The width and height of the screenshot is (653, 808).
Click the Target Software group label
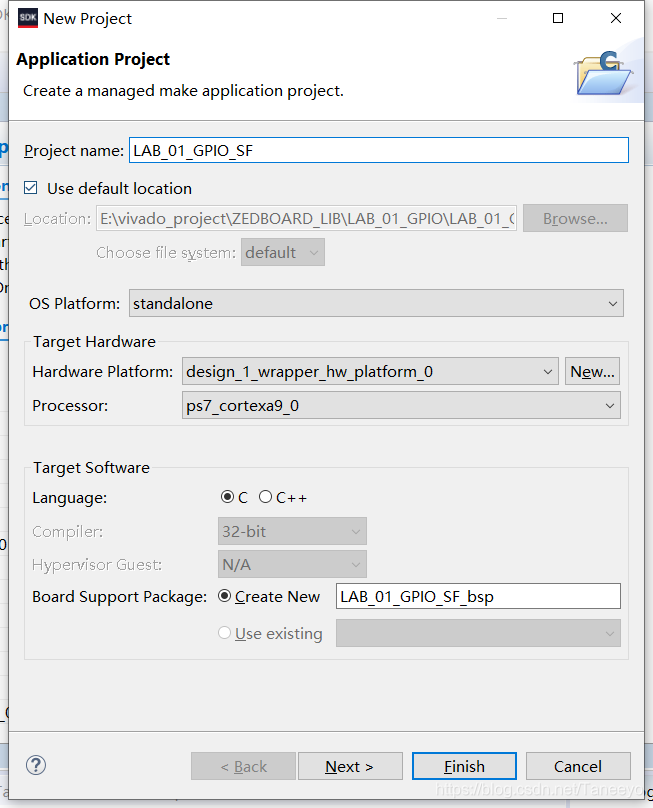[x=91, y=467]
